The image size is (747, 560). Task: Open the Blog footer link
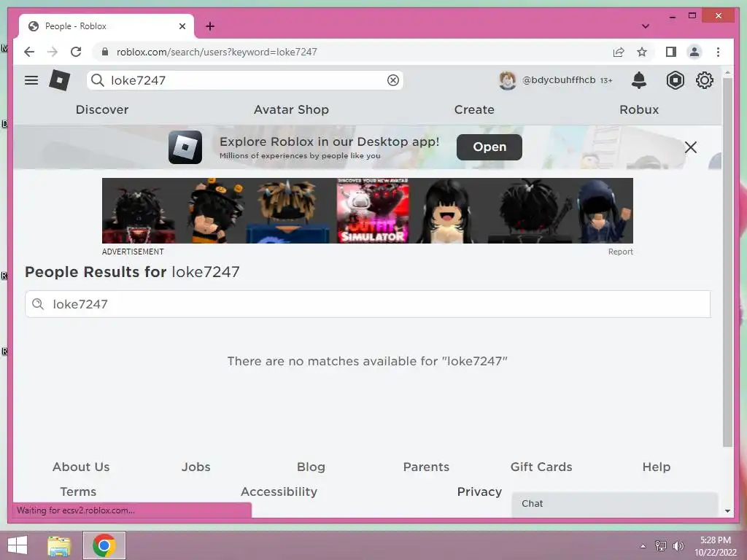pyautogui.click(x=311, y=467)
